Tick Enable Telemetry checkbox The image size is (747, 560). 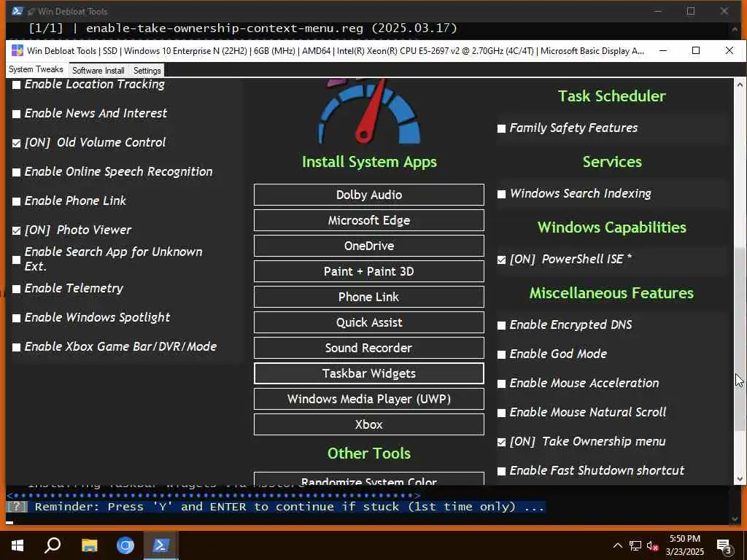tap(17, 289)
